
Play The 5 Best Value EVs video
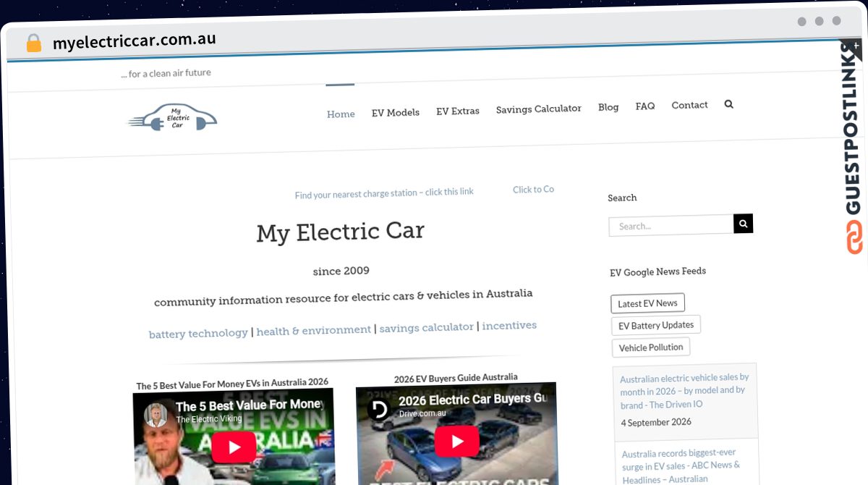pos(234,447)
